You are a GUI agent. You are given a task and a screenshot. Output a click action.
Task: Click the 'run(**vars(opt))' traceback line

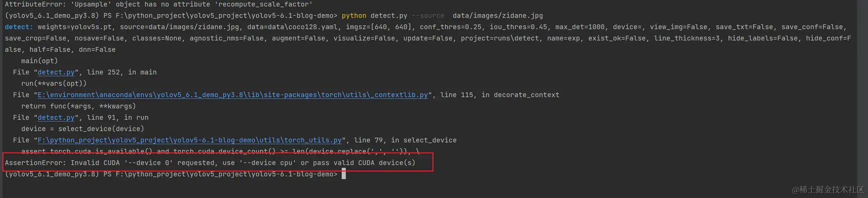(x=54, y=83)
